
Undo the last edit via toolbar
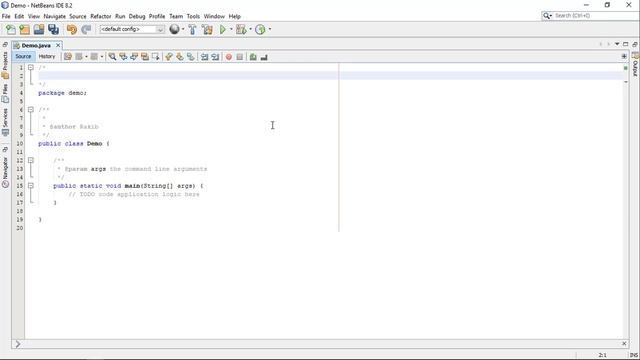(x=72, y=29)
